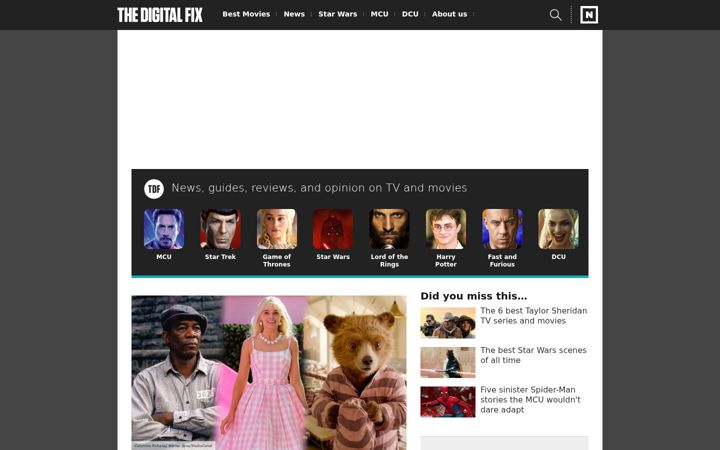The height and width of the screenshot is (450, 720).
Task: Click the Did you miss this heading
Action: tap(473, 296)
